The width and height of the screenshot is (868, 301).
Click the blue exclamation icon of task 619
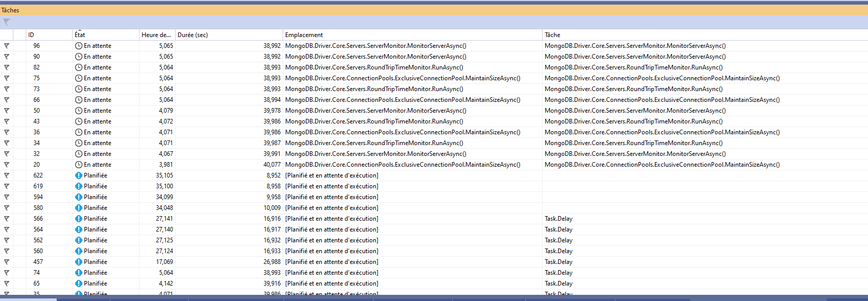79,186
